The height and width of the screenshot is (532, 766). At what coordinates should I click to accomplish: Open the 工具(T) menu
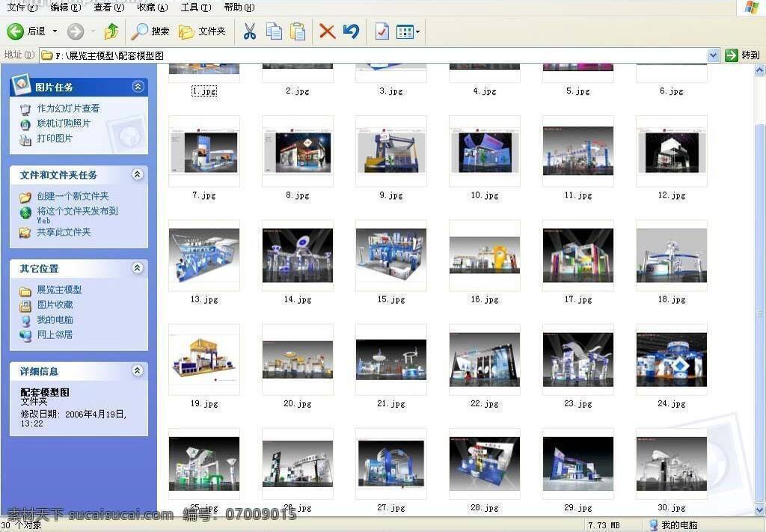tap(196, 7)
